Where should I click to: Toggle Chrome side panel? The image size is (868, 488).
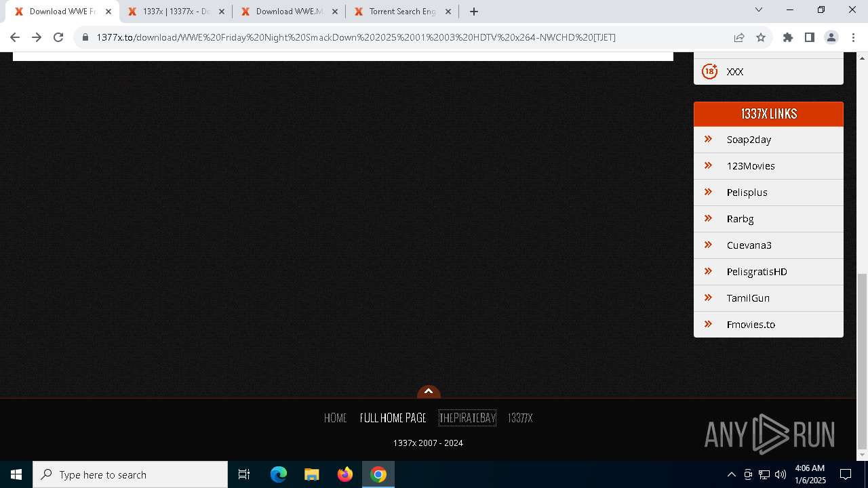tap(810, 37)
